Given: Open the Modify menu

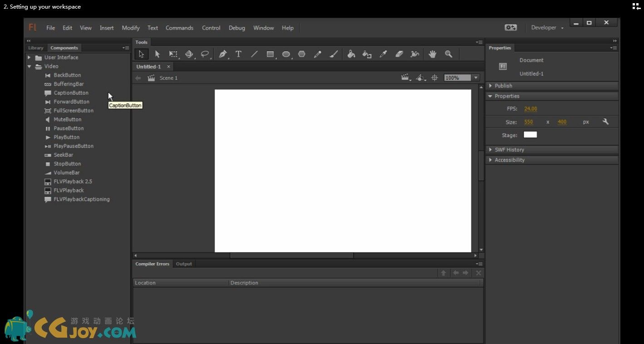Looking at the screenshot, I should click(131, 28).
